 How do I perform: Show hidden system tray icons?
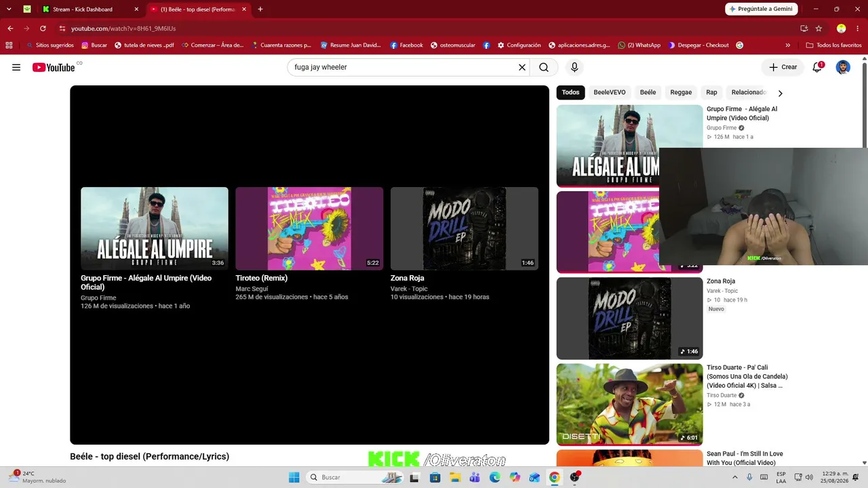pos(734,477)
